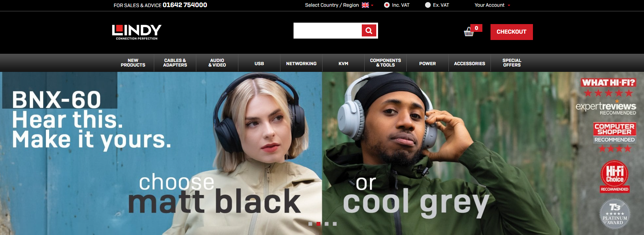This screenshot has height=235, width=644.
Task: Jump to the last carousel slide dot
Action: [x=335, y=224]
